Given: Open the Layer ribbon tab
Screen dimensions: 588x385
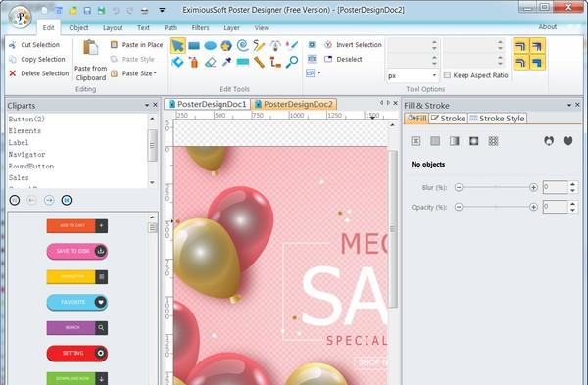Looking at the screenshot, I should (x=231, y=27).
